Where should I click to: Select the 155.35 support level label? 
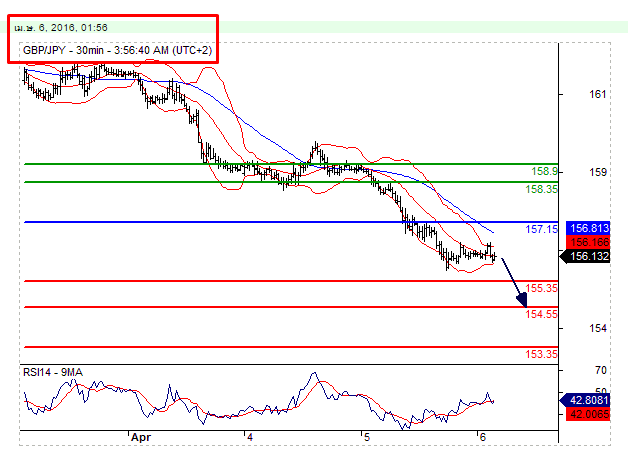(541, 288)
